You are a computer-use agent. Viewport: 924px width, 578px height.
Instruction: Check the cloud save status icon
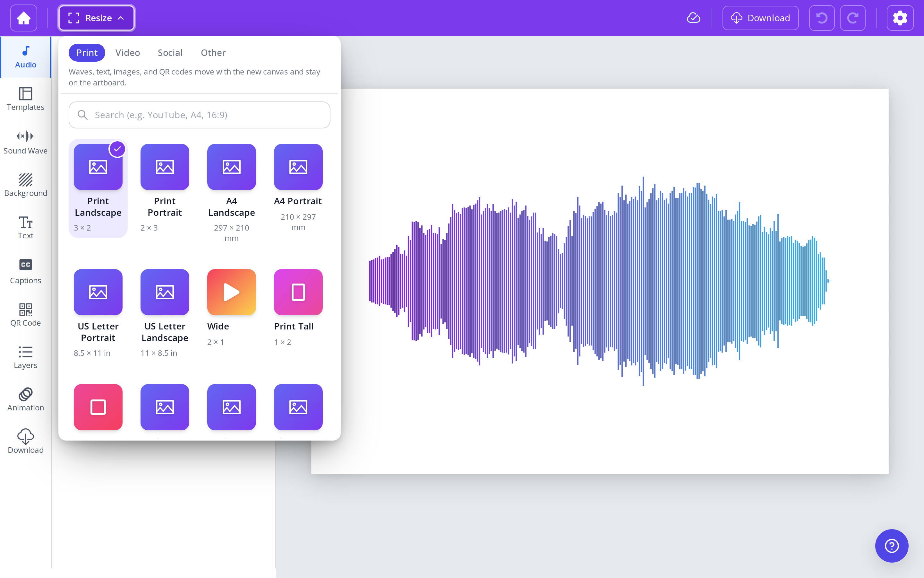693,18
